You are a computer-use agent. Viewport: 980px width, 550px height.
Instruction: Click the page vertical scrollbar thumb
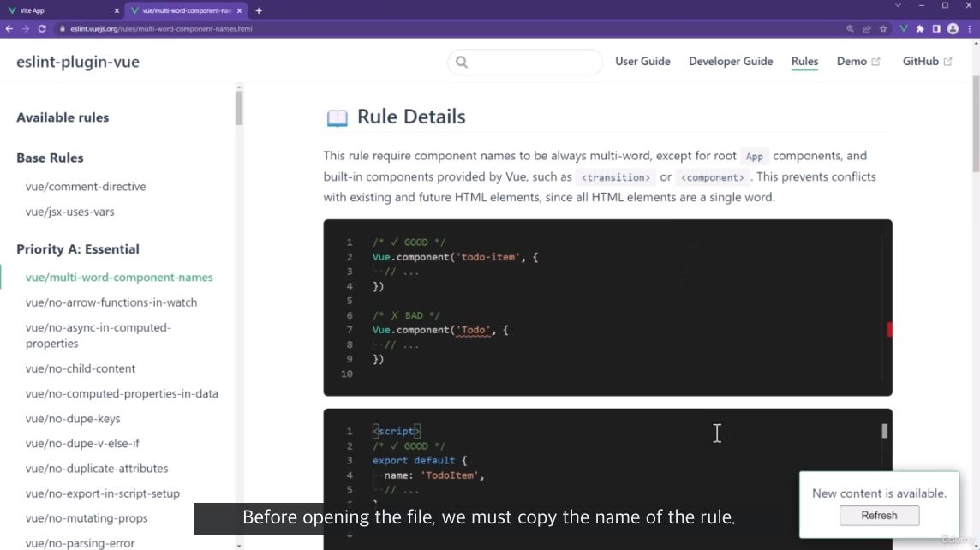[976, 123]
